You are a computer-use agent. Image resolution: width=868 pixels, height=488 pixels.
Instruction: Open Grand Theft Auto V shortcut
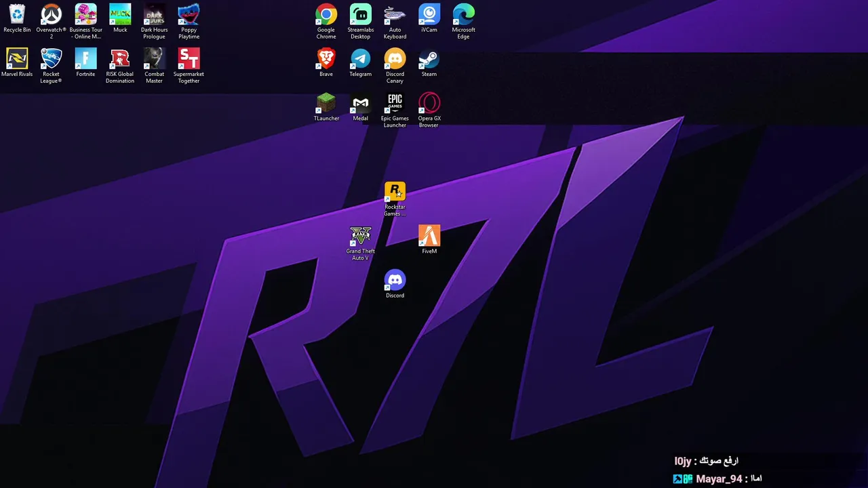[x=360, y=243]
